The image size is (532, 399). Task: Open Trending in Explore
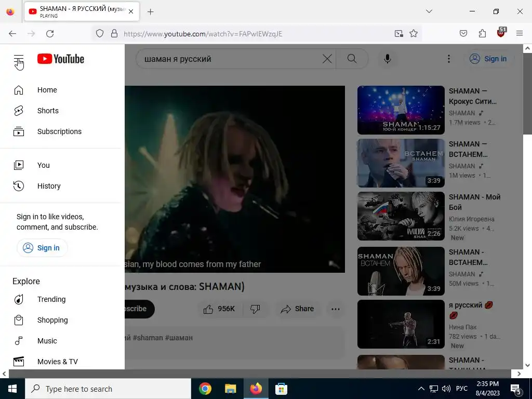(60, 299)
